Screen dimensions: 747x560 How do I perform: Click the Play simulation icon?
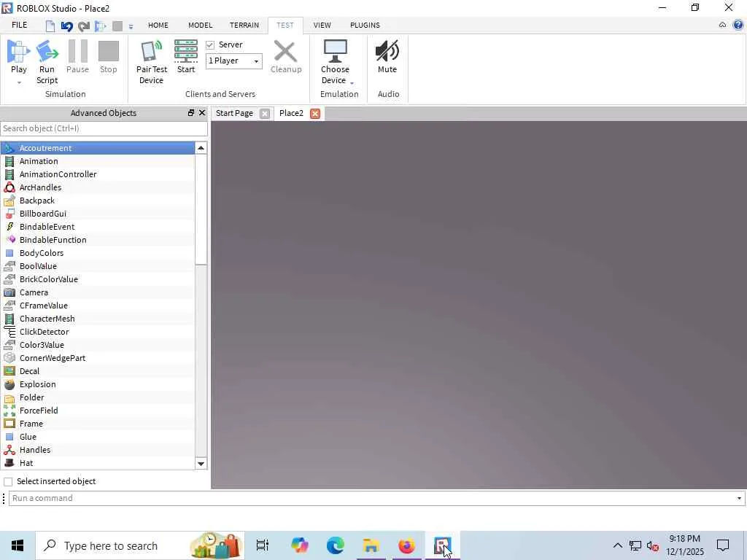click(x=18, y=52)
